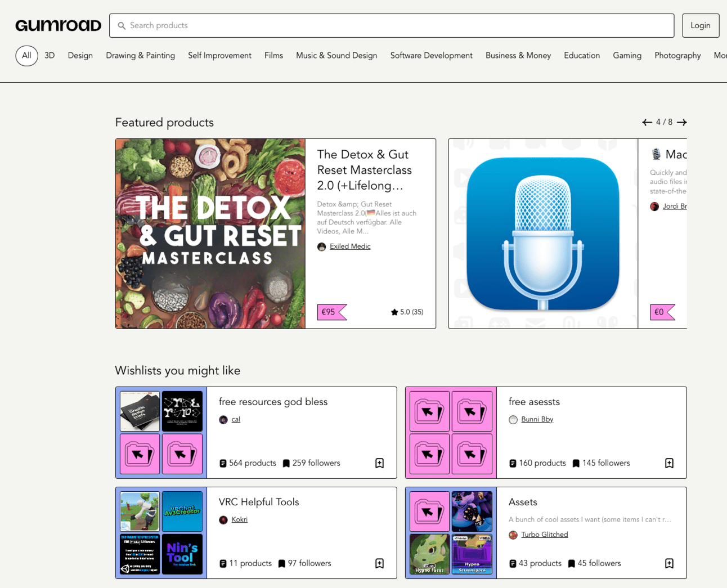Click 'free asessts' wishlist thumbnail grid

(451, 433)
